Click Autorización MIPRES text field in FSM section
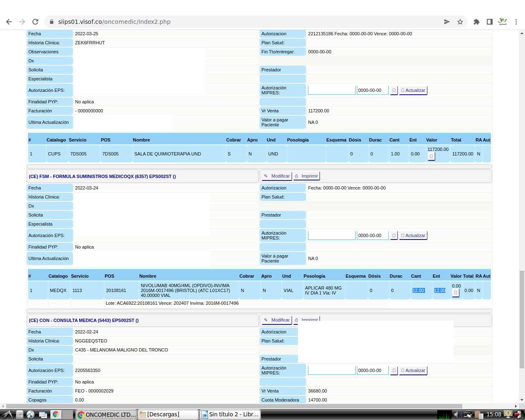 331,235
